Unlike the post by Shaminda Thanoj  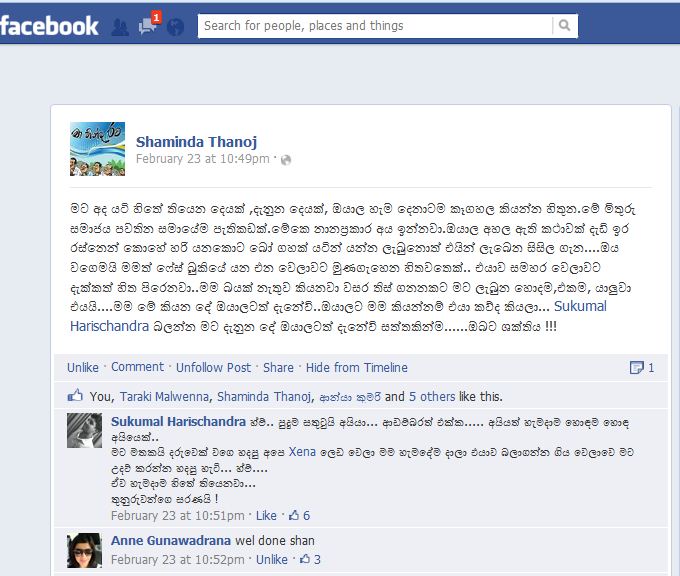click(x=83, y=367)
